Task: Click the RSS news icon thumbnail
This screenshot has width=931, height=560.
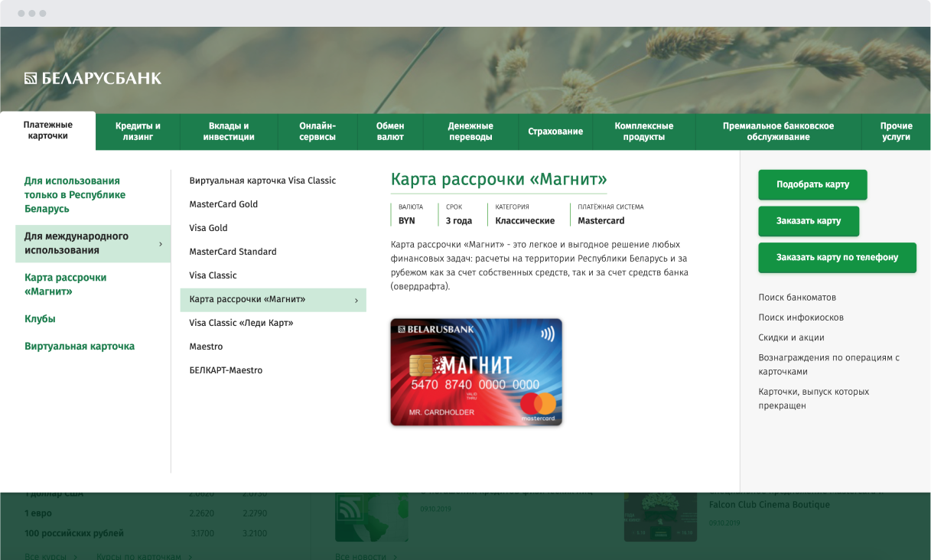Action: click(372, 516)
